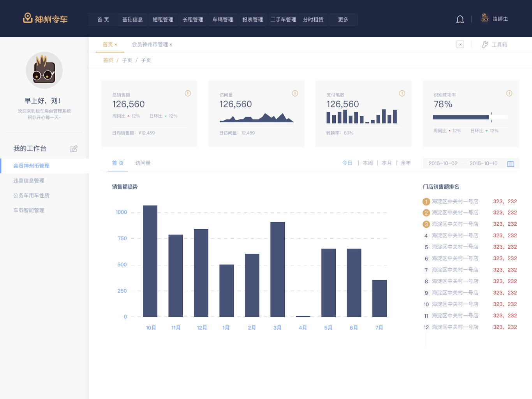Screen dimensions: 532x399
Task: Click rank 3 badge in store ranking
Action: [426, 224]
